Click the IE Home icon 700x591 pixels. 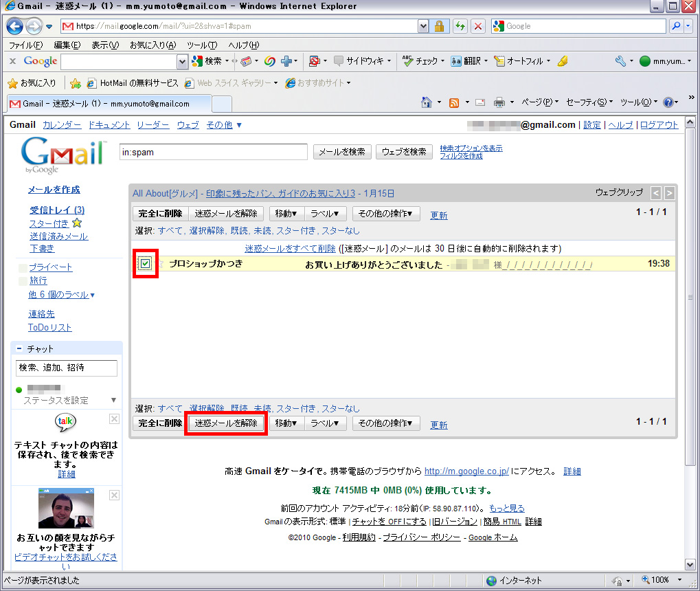click(427, 103)
